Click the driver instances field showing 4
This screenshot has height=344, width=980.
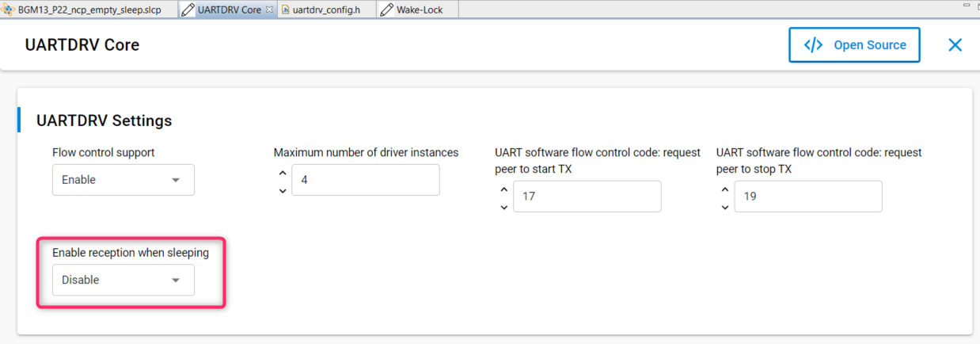(x=365, y=180)
